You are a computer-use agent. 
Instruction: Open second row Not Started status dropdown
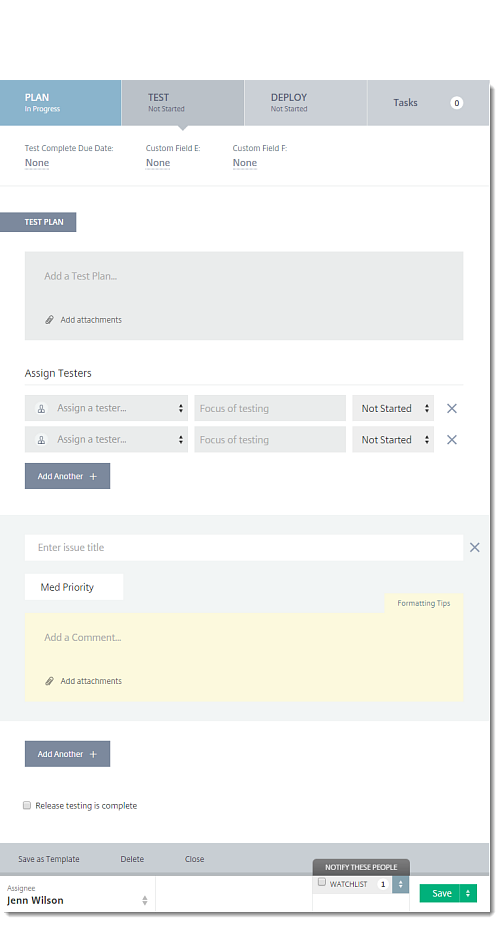coord(393,440)
